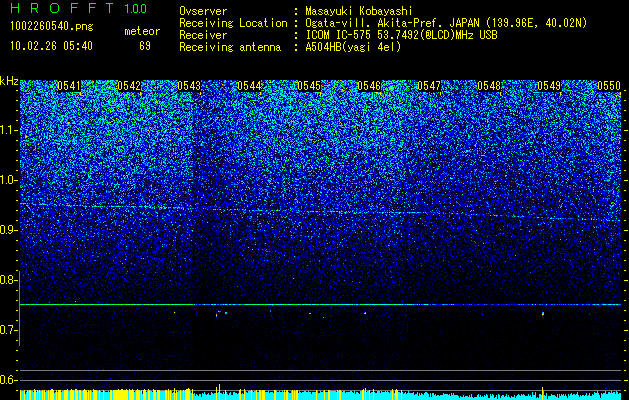Click the 0548 time marker
Screen dimensions: 629x400
pyautogui.click(x=489, y=86)
